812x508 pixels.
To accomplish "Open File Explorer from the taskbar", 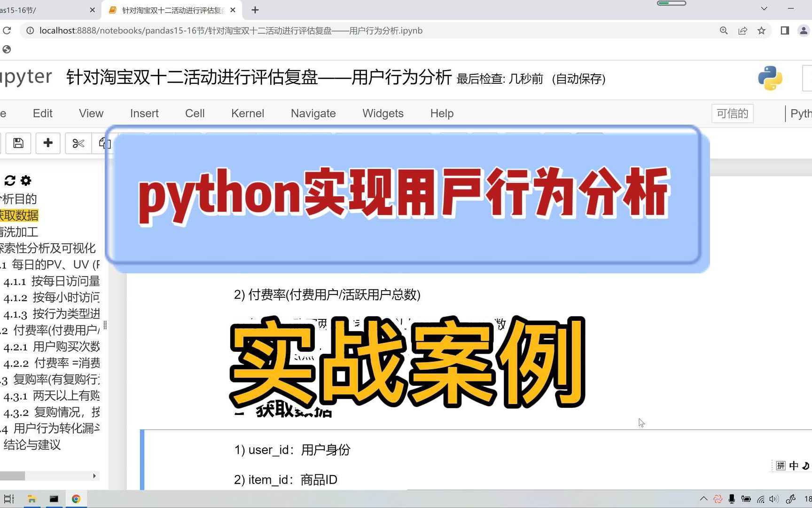I will pos(31,499).
